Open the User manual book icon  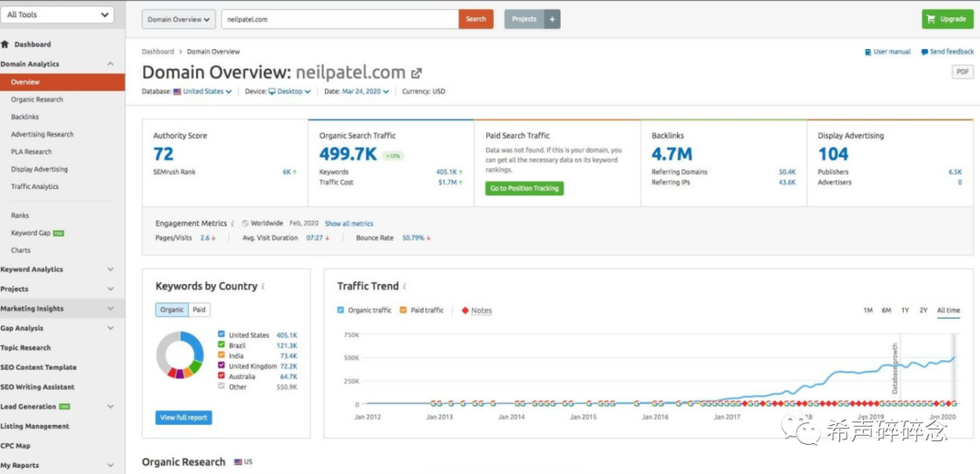(x=867, y=52)
